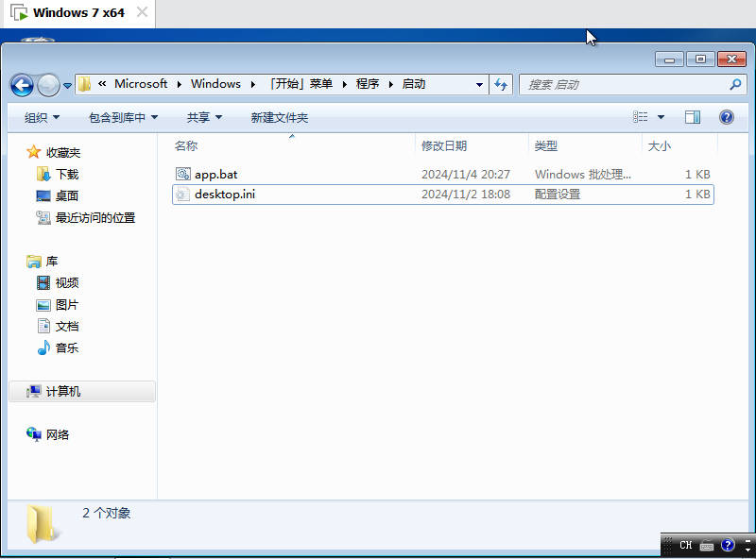Select the desktop.ini file name
The width and height of the screenshot is (756, 559).
tap(225, 195)
